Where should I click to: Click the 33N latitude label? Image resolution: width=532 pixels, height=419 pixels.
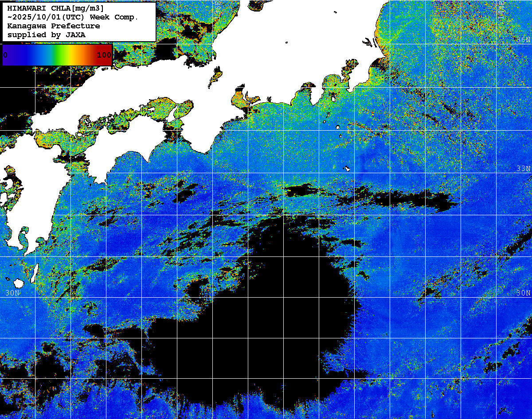[524, 169]
